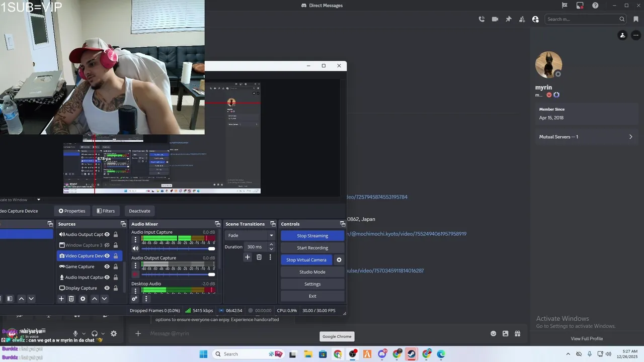Open Properties for the selected OBS source

click(72, 211)
